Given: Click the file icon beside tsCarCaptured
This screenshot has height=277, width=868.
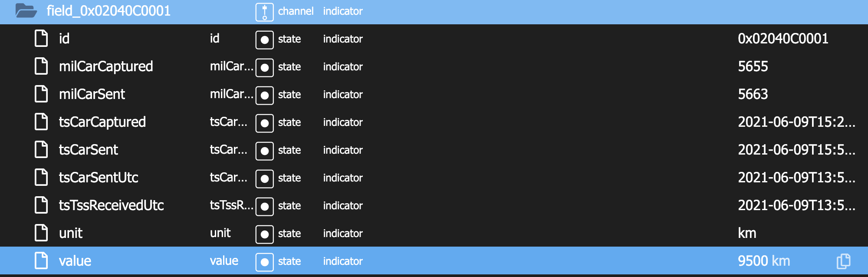Looking at the screenshot, I should [41, 122].
